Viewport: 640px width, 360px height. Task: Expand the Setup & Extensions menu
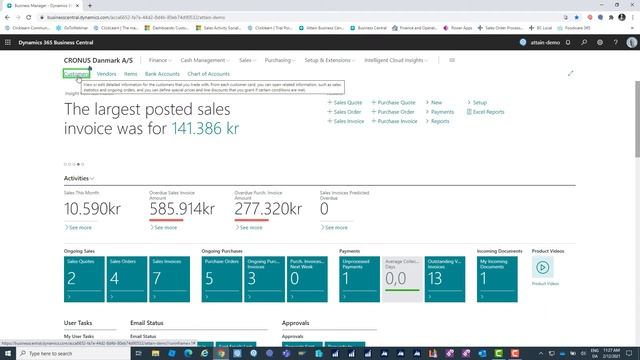(329, 60)
